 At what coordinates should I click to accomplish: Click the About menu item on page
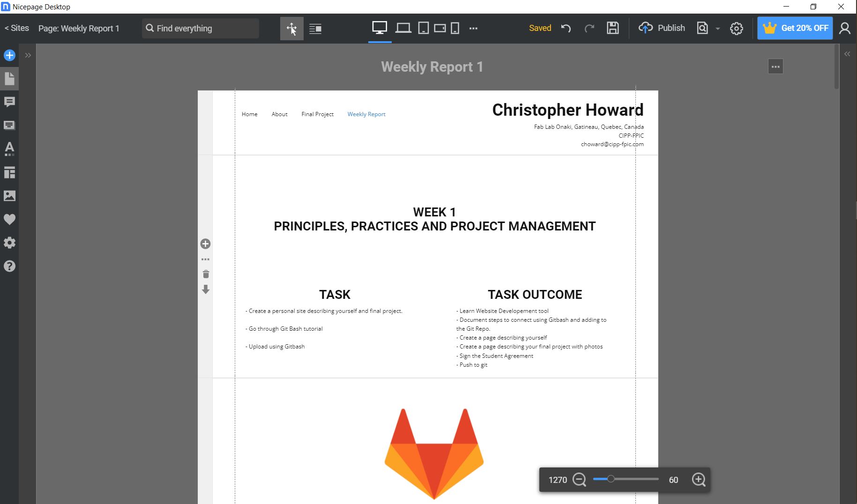280,114
